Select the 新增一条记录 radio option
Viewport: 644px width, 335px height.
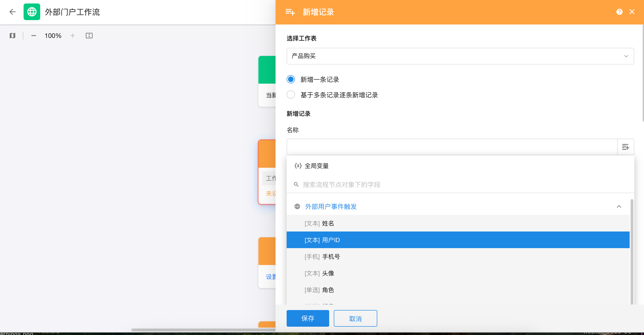[x=291, y=79]
